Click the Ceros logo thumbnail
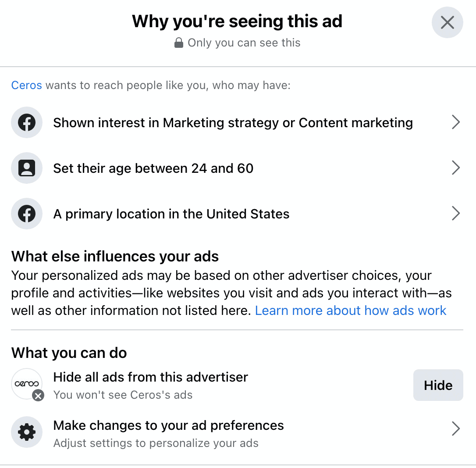The image size is (476, 468). coord(27,384)
